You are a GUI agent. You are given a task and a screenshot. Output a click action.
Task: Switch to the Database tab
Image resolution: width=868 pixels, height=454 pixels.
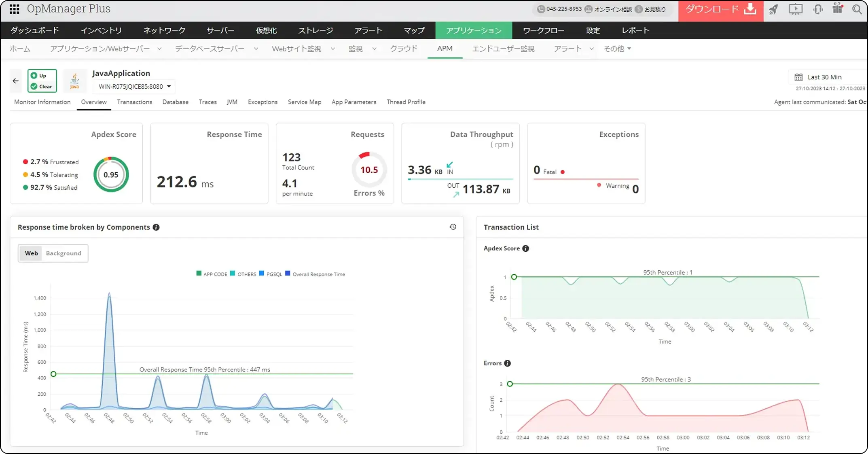[176, 102]
